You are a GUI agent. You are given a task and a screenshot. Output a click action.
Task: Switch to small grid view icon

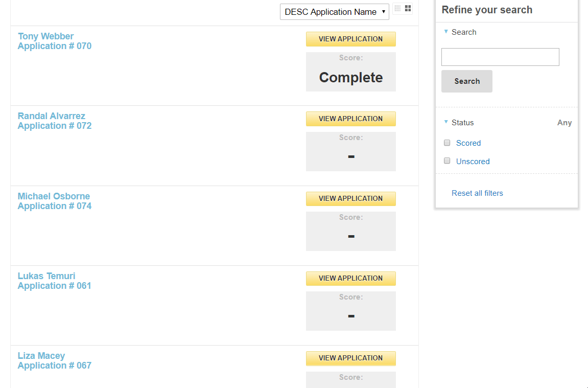[397, 9]
